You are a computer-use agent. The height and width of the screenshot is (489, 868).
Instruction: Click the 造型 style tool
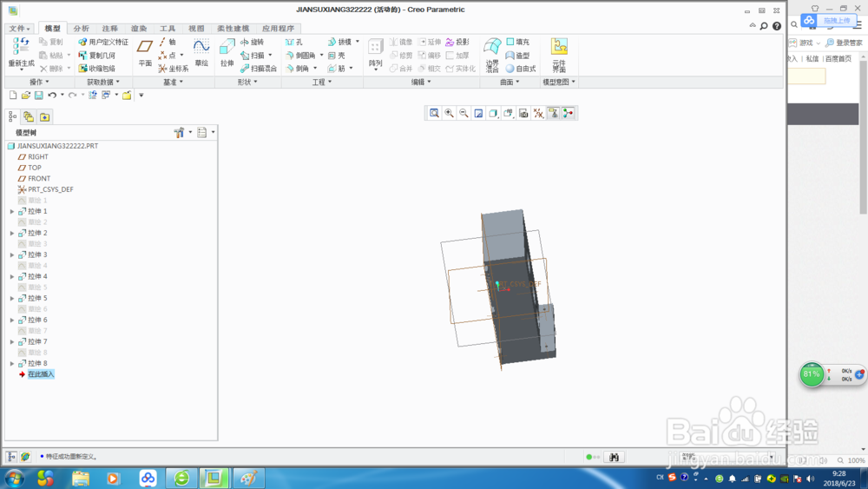[x=517, y=56]
